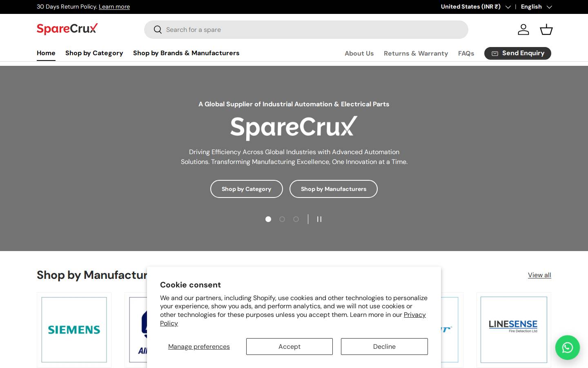Viewport: 588px width, 368px height.
Task: Open Manage preferences for cookies
Action: tap(199, 346)
